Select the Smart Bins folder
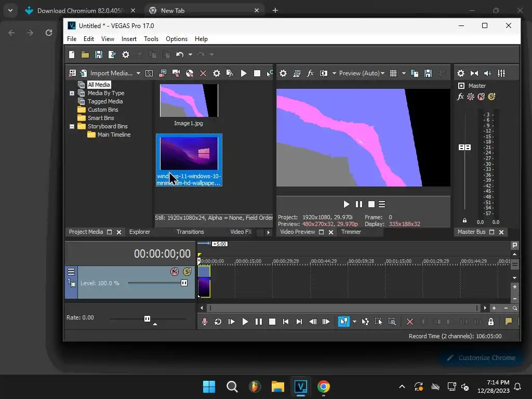The height and width of the screenshot is (399, 532). coord(101,118)
